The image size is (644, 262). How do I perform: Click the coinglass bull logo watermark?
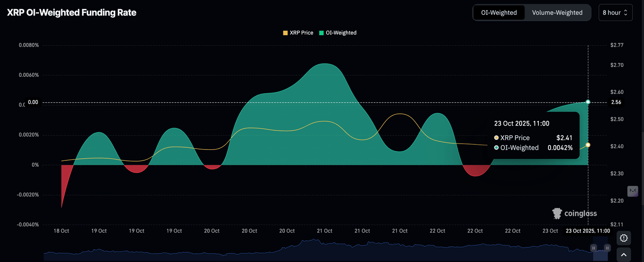[557, 213]
